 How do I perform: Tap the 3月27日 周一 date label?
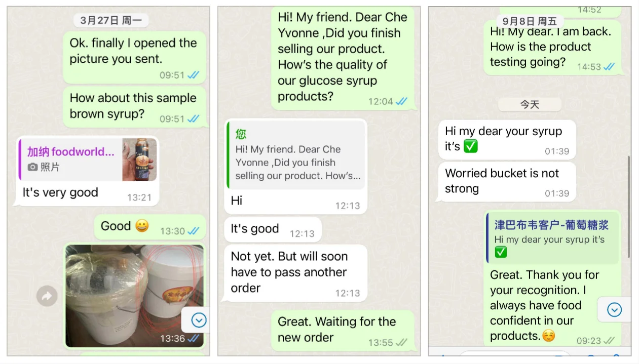coord(111,20)
